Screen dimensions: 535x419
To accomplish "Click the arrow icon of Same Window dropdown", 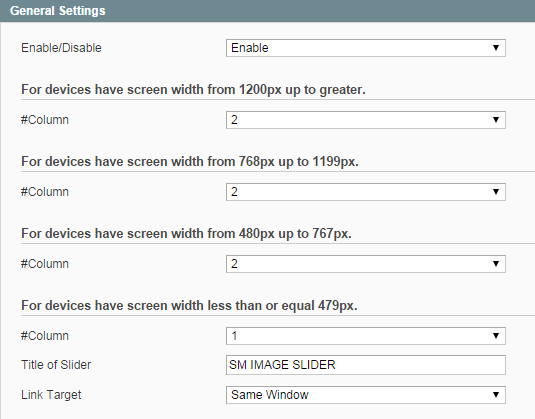I will [496, 395].
